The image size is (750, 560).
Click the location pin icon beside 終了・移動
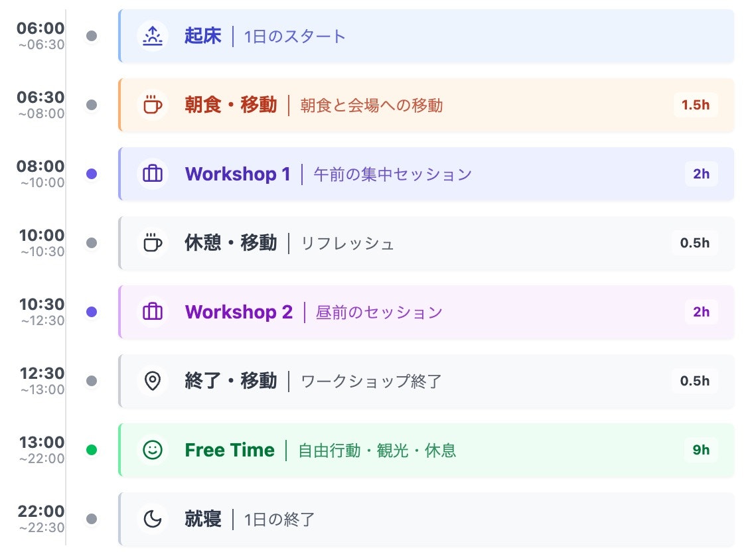pos(152,382)
